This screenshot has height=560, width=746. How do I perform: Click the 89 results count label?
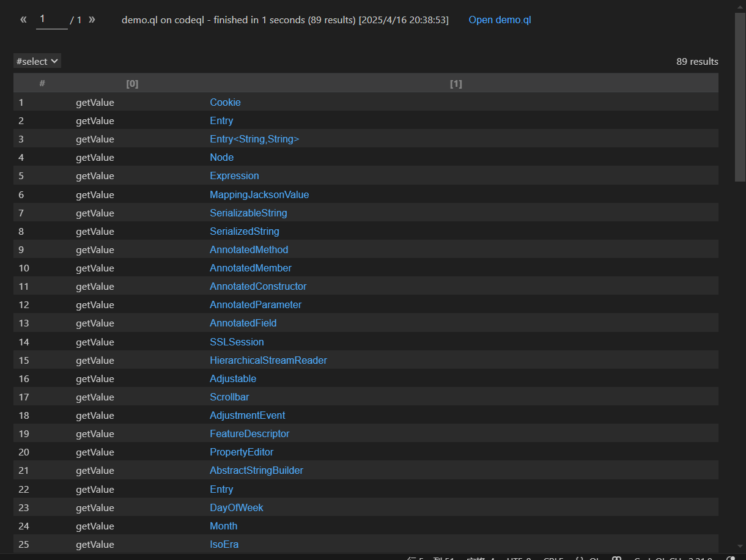pyautogui.click(x=697, y=61)
